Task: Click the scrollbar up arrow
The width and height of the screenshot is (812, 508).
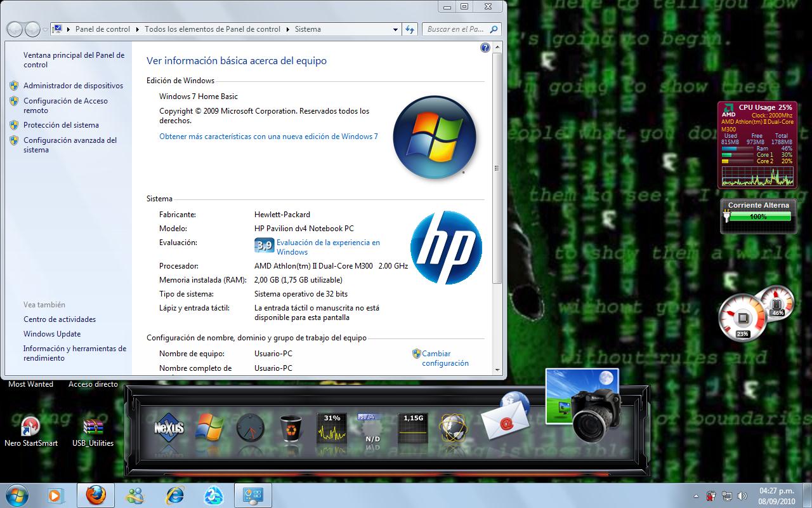Action: coord(498,47)
